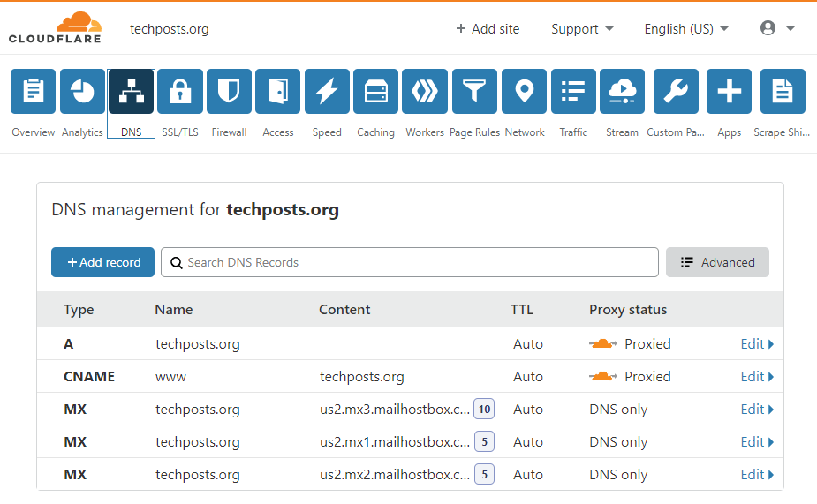817x504 pixels.
Task: Click the DNS management for techposts.org heading
Action: (x=195, y=210)
